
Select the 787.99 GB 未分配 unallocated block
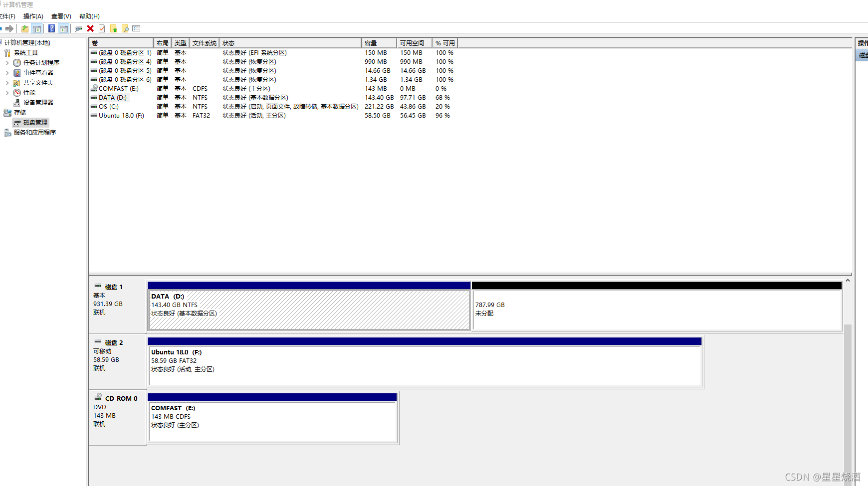click(x=657, y=306)
